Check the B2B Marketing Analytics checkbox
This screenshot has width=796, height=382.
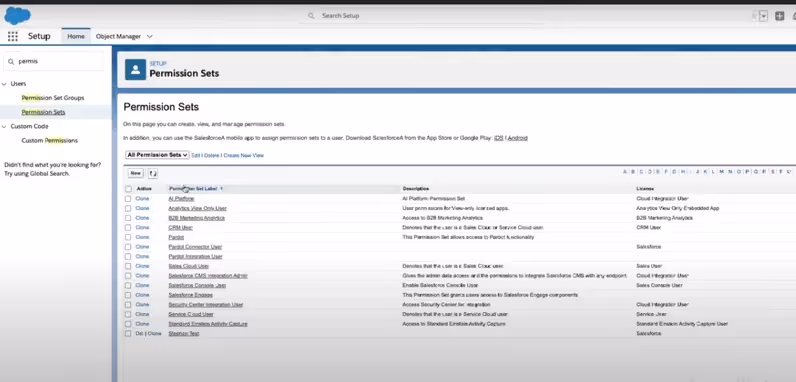click(x=128, y=218)
